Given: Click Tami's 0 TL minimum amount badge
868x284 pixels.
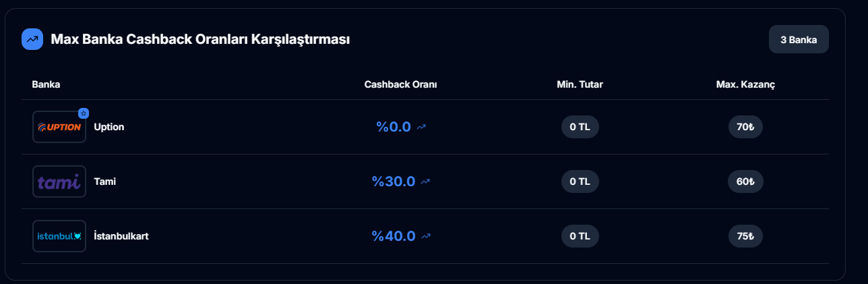Looking at the screenshot, I should [x=580, y=181].
